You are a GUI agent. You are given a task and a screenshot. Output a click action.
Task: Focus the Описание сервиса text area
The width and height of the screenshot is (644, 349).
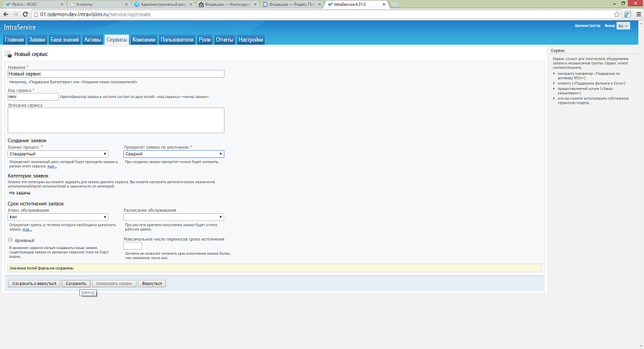[x=116, y=120]
